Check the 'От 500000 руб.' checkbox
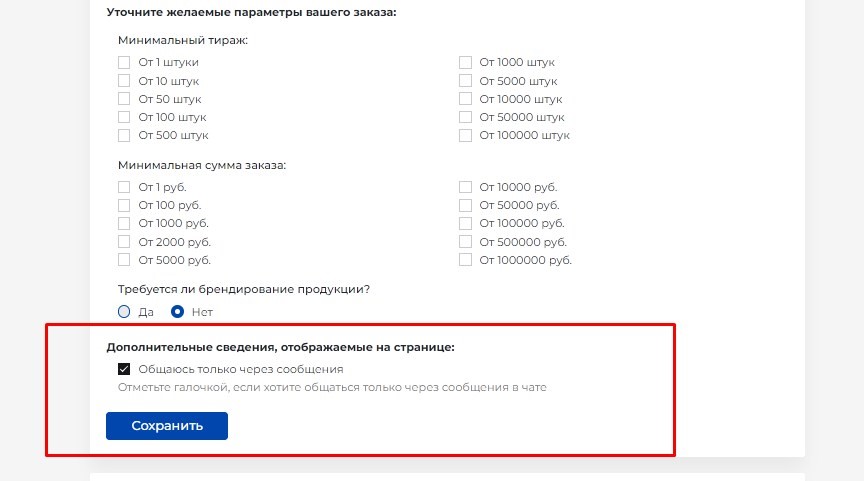Image resolution: width=864 pixels, height=481 pixels. tap(465, 242)
